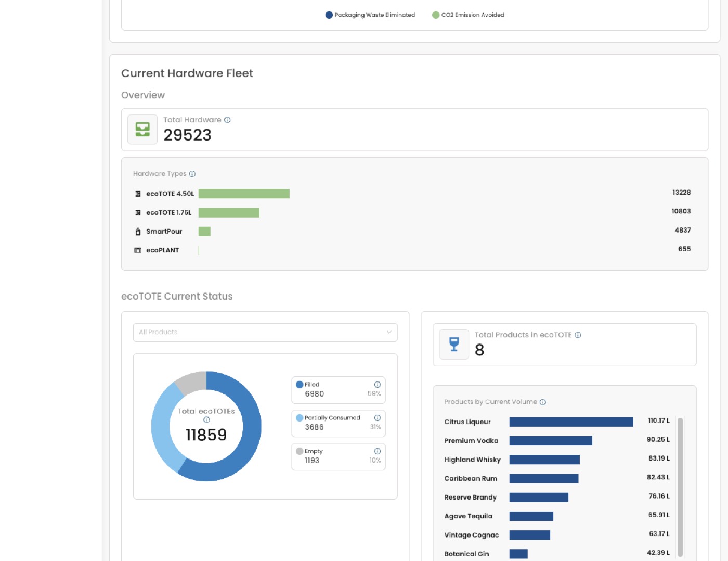728x561 pixels.
Task: Click the Botanical Gin volume bar
Action: pyautogui.click(x=518, y=554)
